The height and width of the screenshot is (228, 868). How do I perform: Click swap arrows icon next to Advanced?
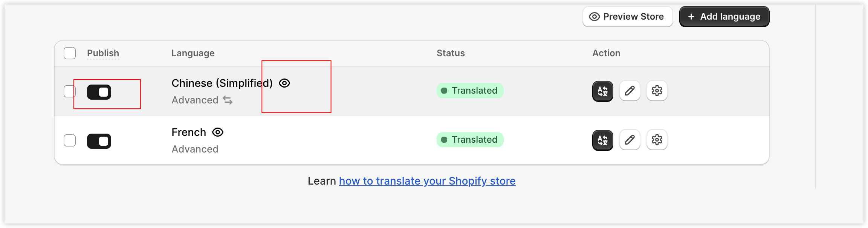(228, 100)
